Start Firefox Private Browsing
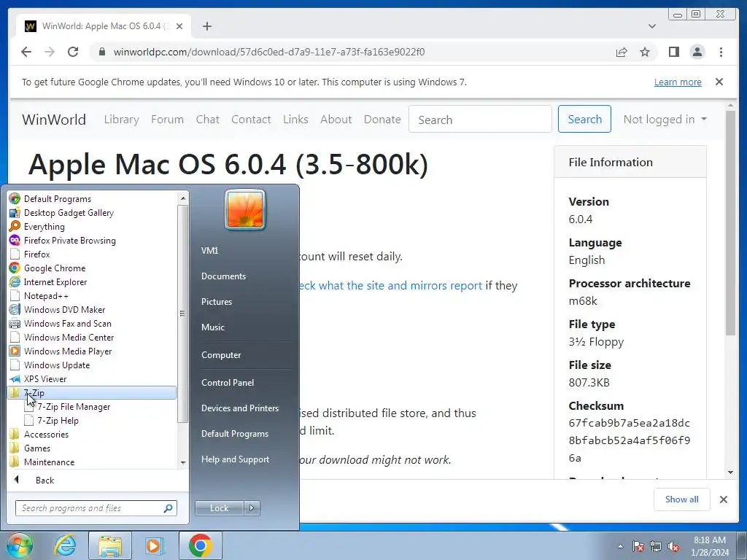Viewport: 747px width, 560px height. point(69,240)
